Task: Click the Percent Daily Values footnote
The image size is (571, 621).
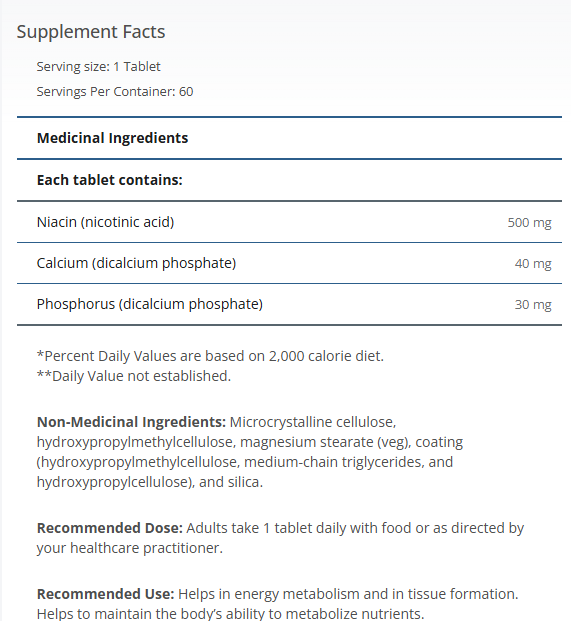Action: coord(210,356)
